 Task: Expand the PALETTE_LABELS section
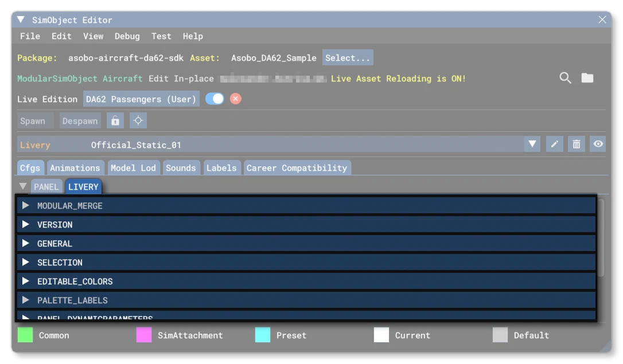[x=306, y=300]
